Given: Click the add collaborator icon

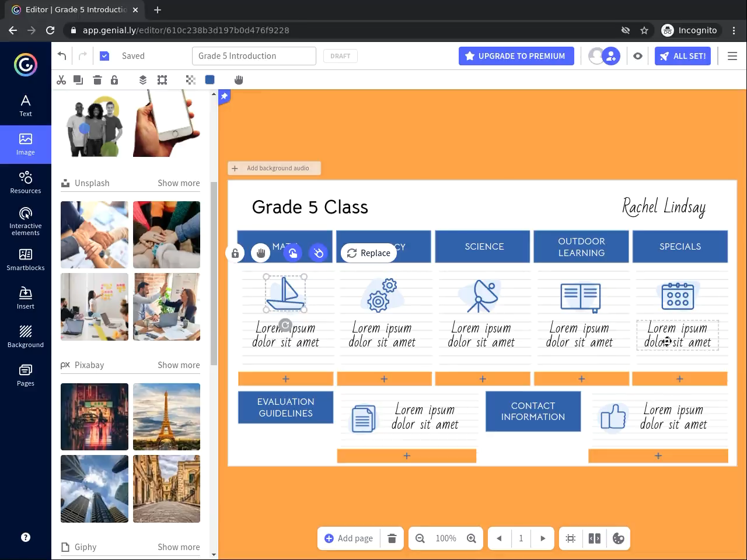Looking at the screenshot, I should point(611,56).
